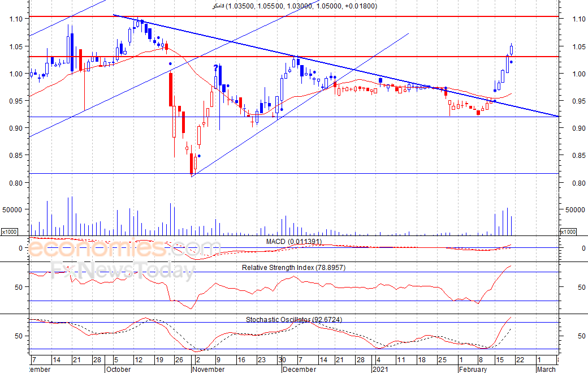The width and height of the screenshot is (588, 373).
Task: Click the blue question mark marker on chart
Action: coord(215,68)
